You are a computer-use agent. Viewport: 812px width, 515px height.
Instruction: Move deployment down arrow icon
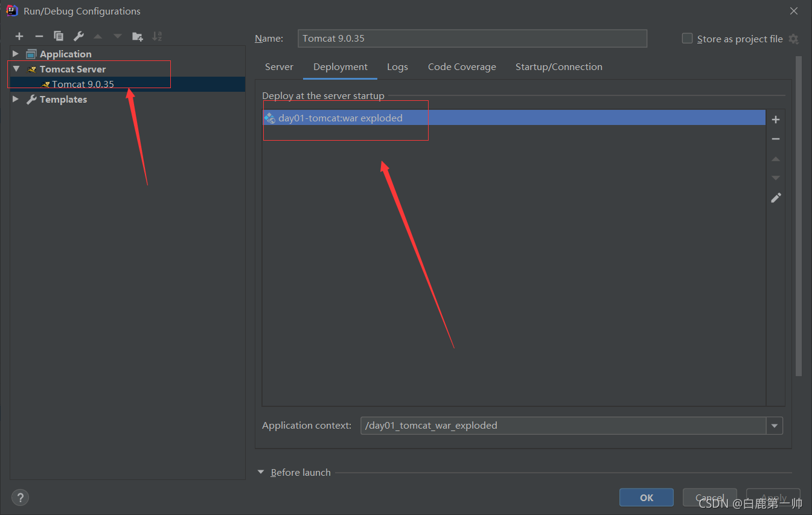pyautogui.click(x=776, y=178)
